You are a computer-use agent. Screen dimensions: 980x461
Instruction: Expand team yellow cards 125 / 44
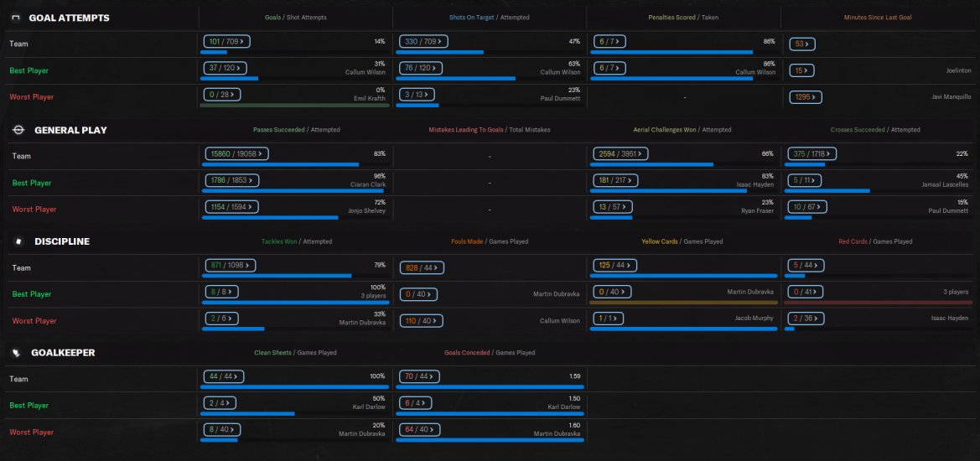point(615,266)
